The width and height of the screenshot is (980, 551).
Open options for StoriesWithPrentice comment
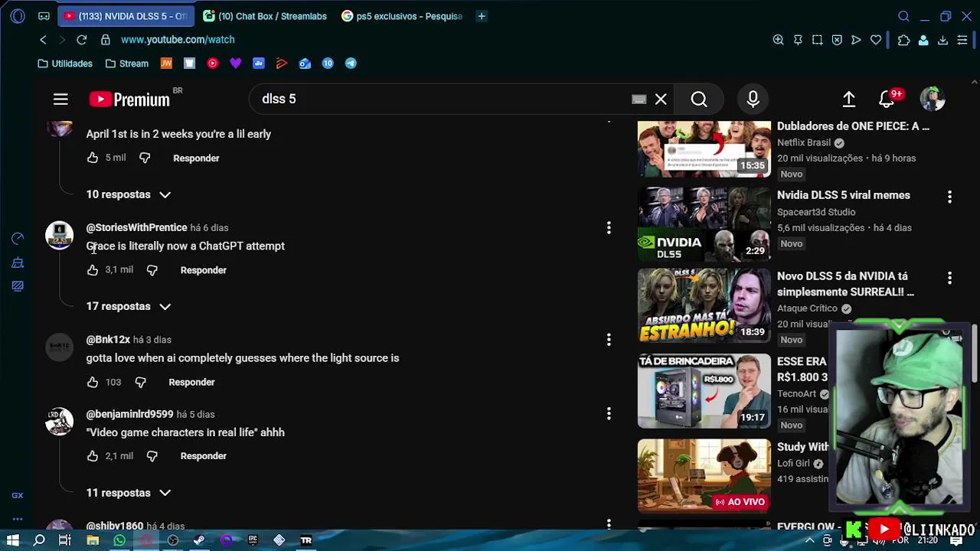click(609, 227)
